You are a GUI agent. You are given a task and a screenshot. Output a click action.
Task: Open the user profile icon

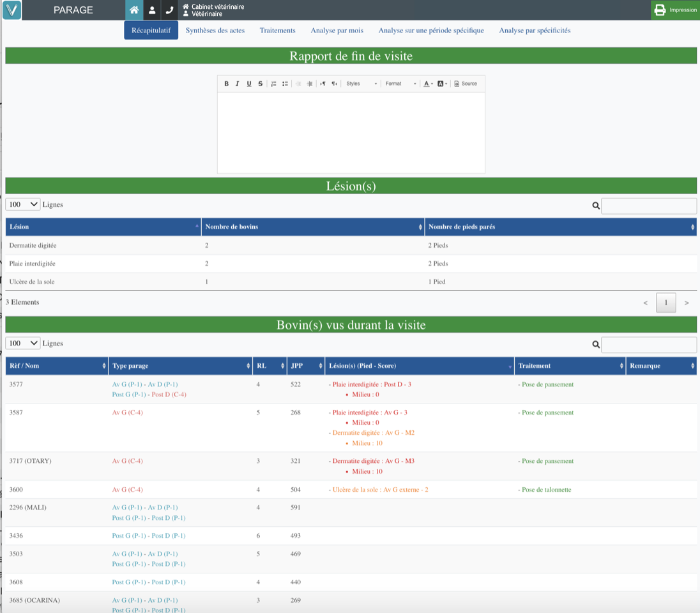(152, 10)
